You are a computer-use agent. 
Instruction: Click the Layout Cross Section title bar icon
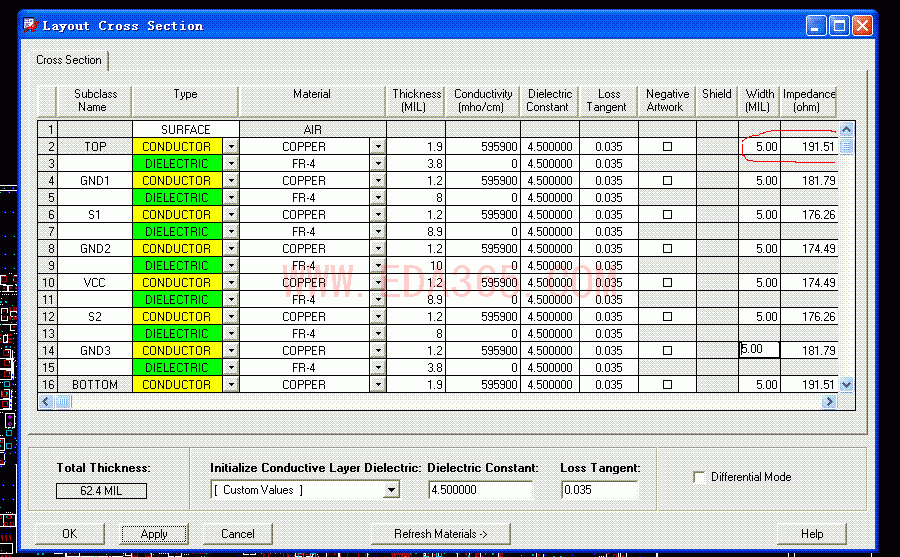pos(31,26)
